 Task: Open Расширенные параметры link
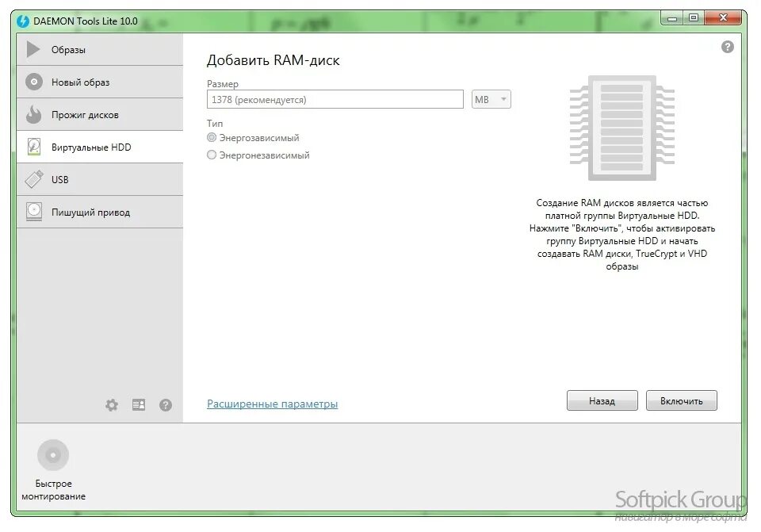pyautogui.click(x=272, y=404)
